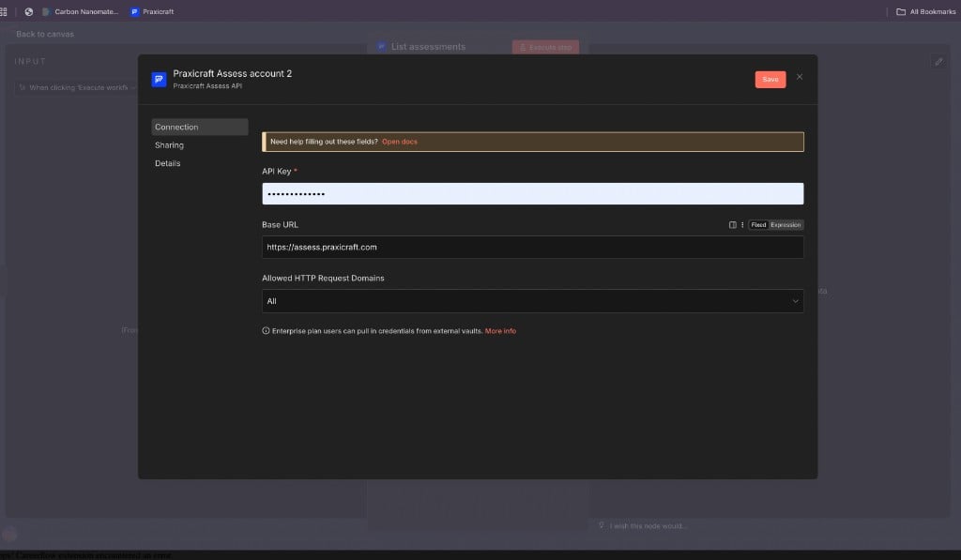Rename the credential title Praxicraft Assess account 2

[233, 73]
